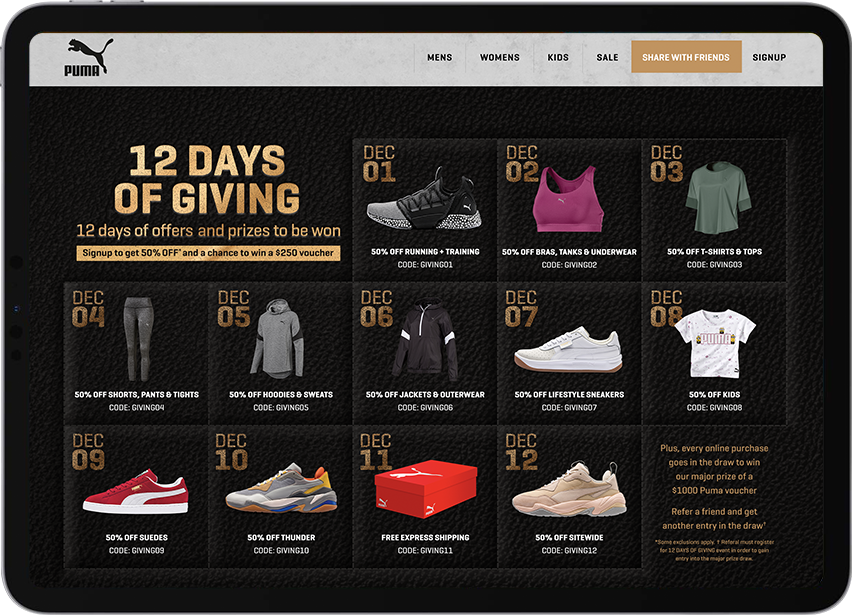Click the red Puma shoebox image
The image size is (852, 615).
[425, 488]
